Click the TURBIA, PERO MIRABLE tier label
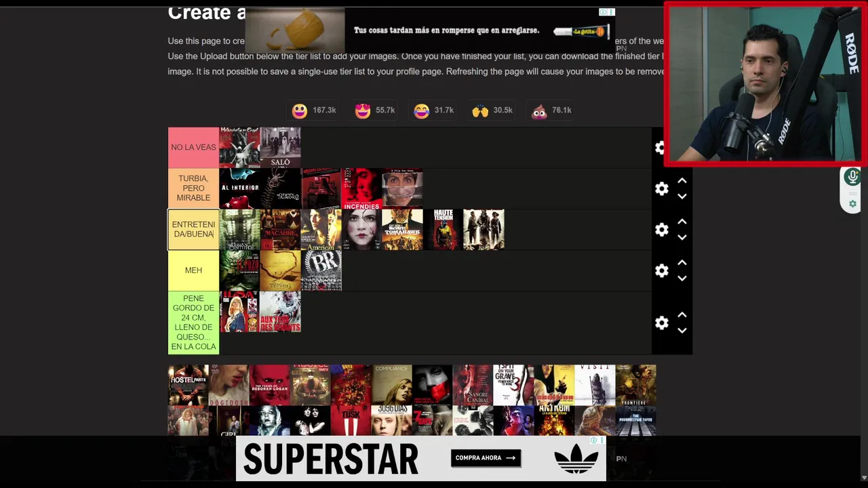This screenshot has width=868, height=488. coord(193,188)
